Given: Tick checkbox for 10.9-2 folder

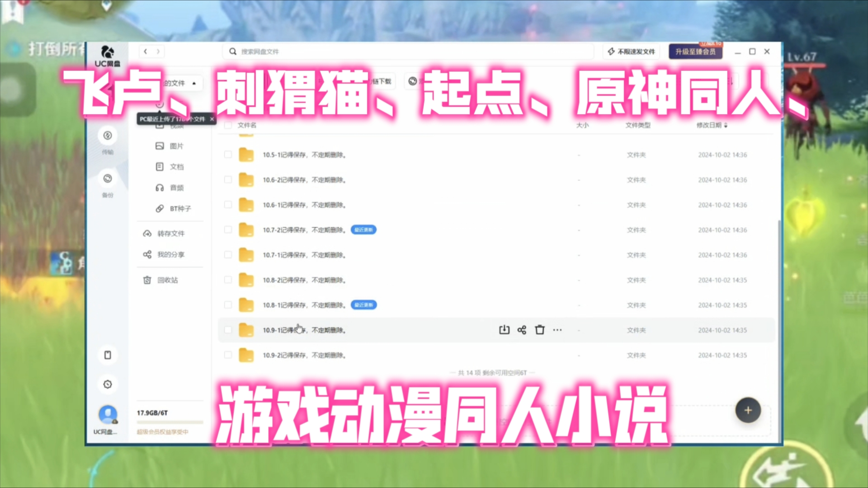Looking at the screenshot, I should [228, 355].
